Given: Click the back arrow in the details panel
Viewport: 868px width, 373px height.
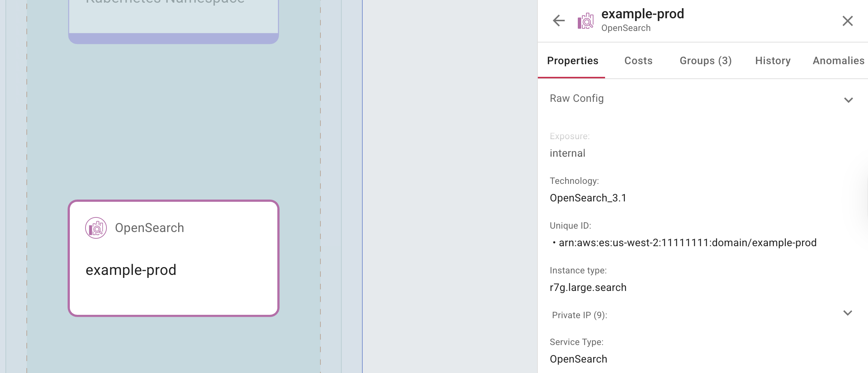Looking at the screenshot, I should coord(558,21).
